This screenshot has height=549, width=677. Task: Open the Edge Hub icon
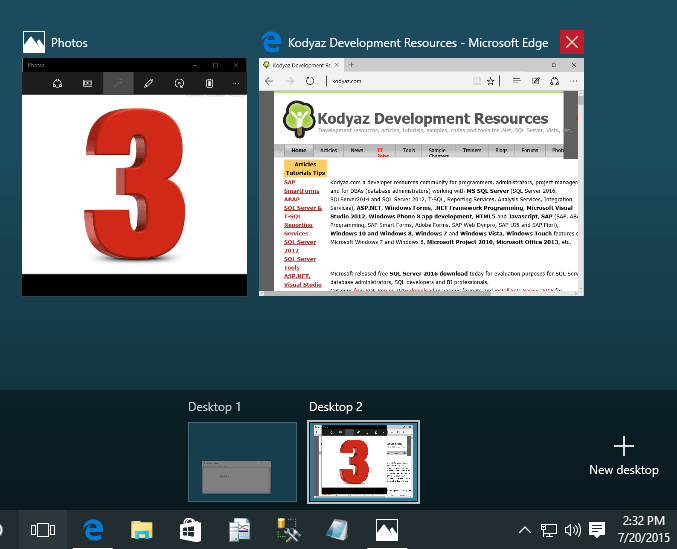(x=516, y=80)
